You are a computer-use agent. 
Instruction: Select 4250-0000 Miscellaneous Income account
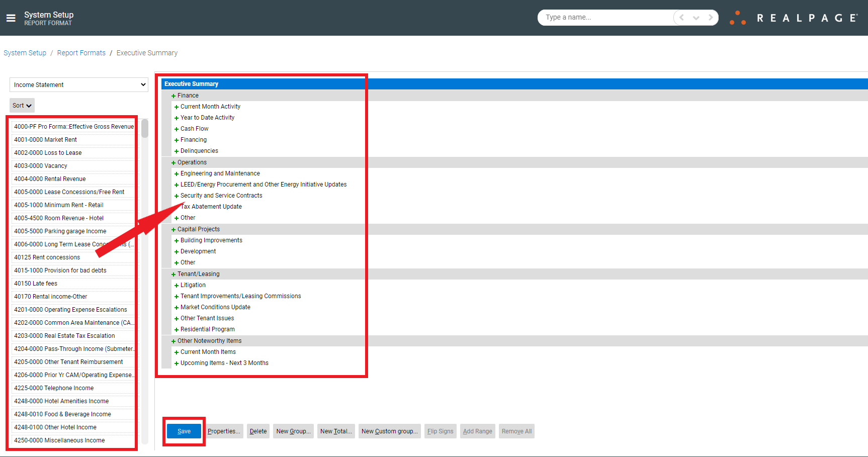[73, 440]
